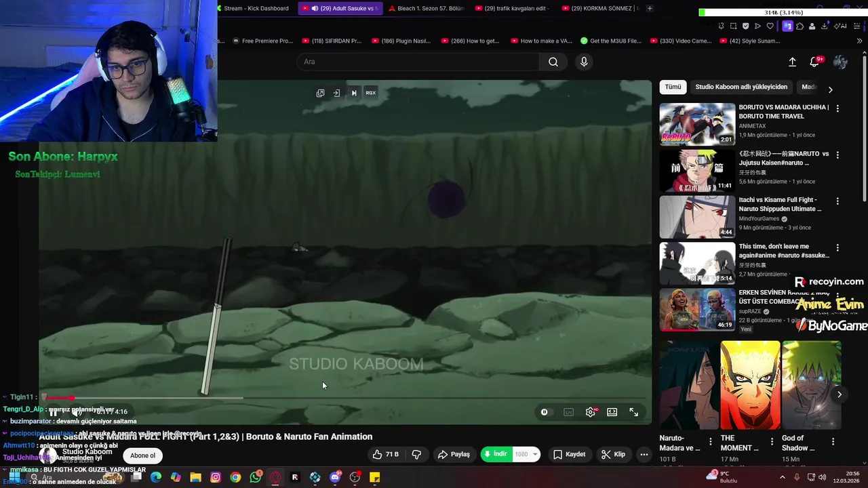Select Studio Kaboom adlı yükleyiciden chip

[741, 87]
